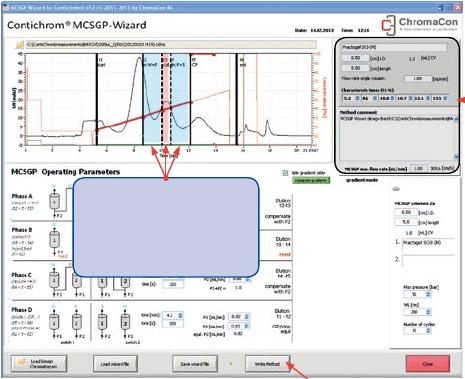The image size is (465, 379).
Task: Click the green compute gradient button
Action: click(311, 180)
